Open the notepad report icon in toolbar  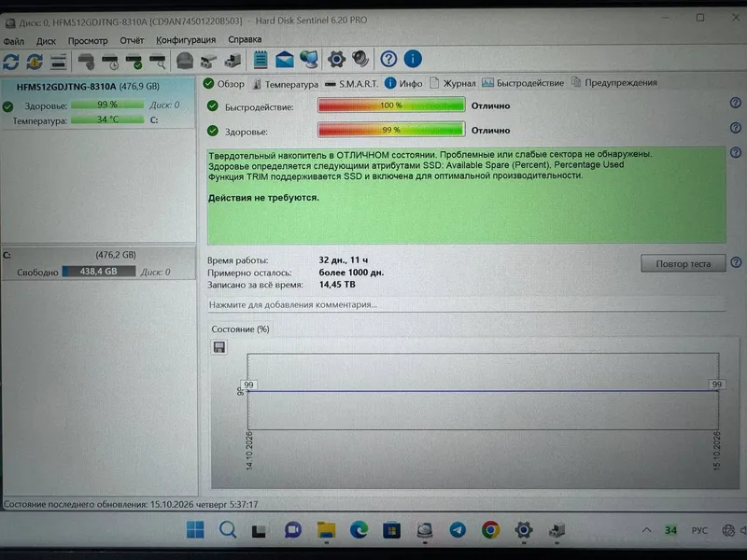coord(261,60)
